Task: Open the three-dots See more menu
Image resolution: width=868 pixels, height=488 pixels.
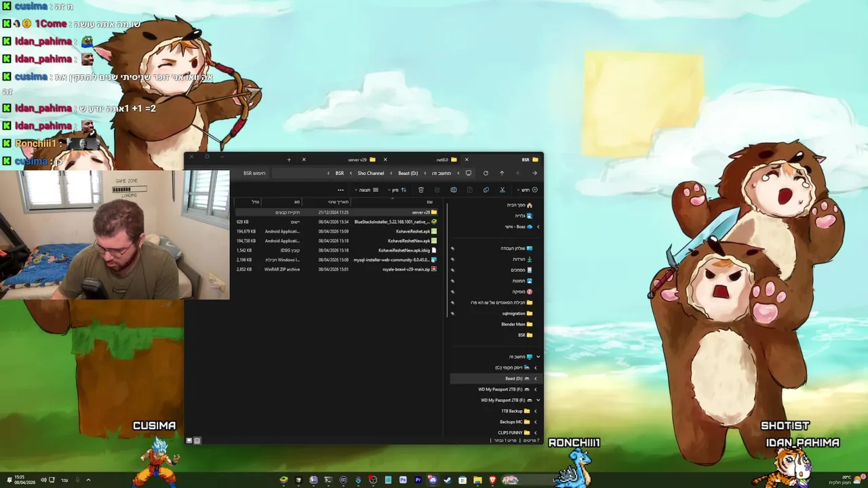Action: point(340,190)
